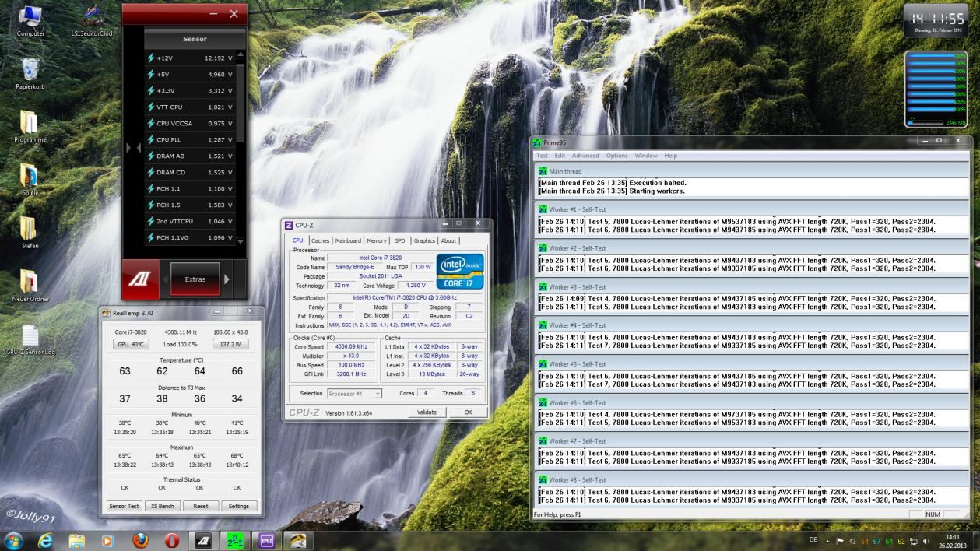
Task: Expand the AI Suite side panel arrows
Action: (134, 148)
